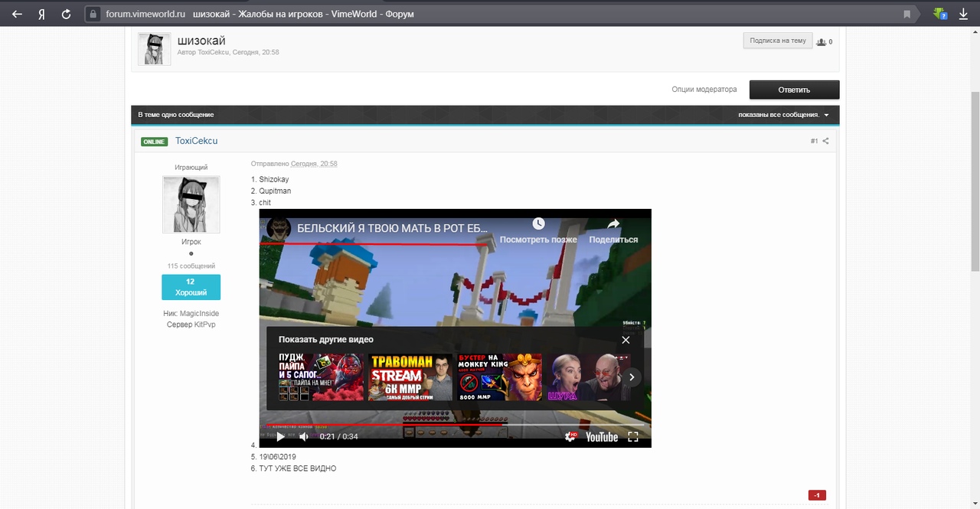Enter fullscreen video mode
Viewport: 980px width, 509px height.
(x=633, y=436)
